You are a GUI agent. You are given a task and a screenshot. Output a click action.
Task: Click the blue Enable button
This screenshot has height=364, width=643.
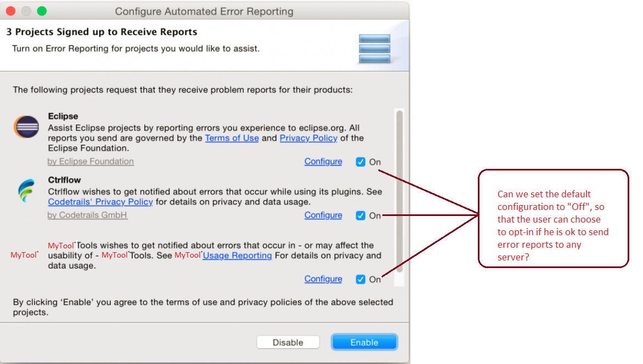pyautogui.click(x=364, y=342)
